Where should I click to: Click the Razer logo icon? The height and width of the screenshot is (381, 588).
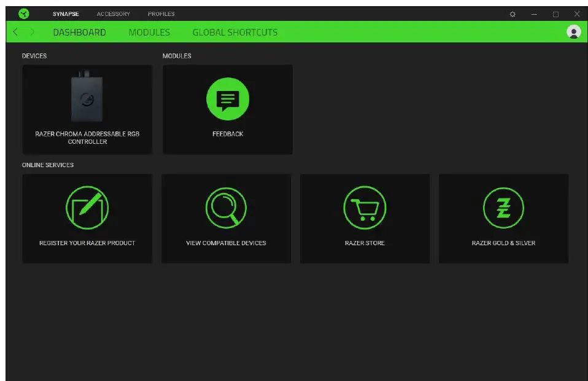tap(23, 14)
